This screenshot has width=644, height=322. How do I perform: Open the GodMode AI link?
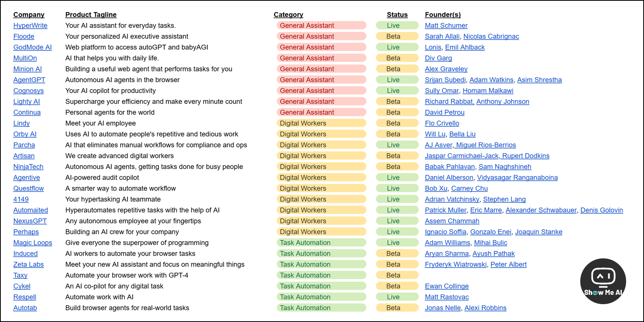pyautogui.click(x=32, y=47)
